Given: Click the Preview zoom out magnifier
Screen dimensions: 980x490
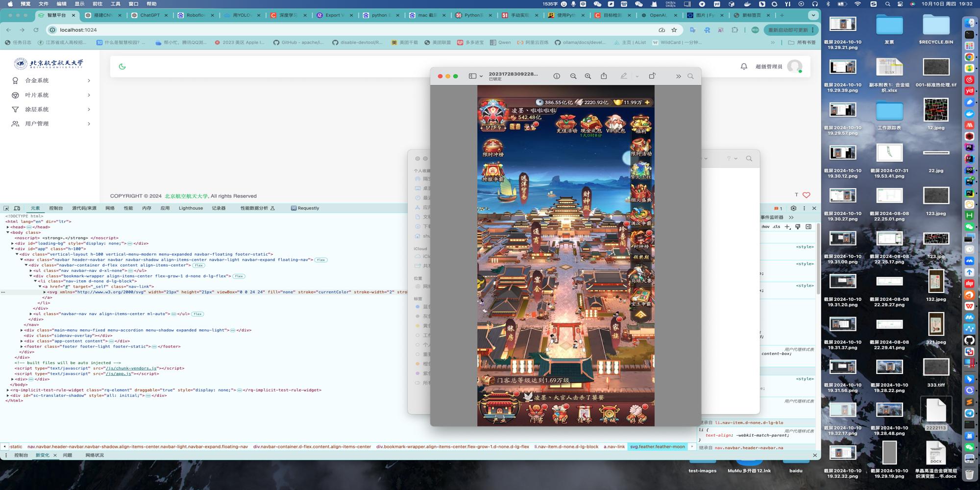Looking at the screenshot, I should (x=573, y=76).
